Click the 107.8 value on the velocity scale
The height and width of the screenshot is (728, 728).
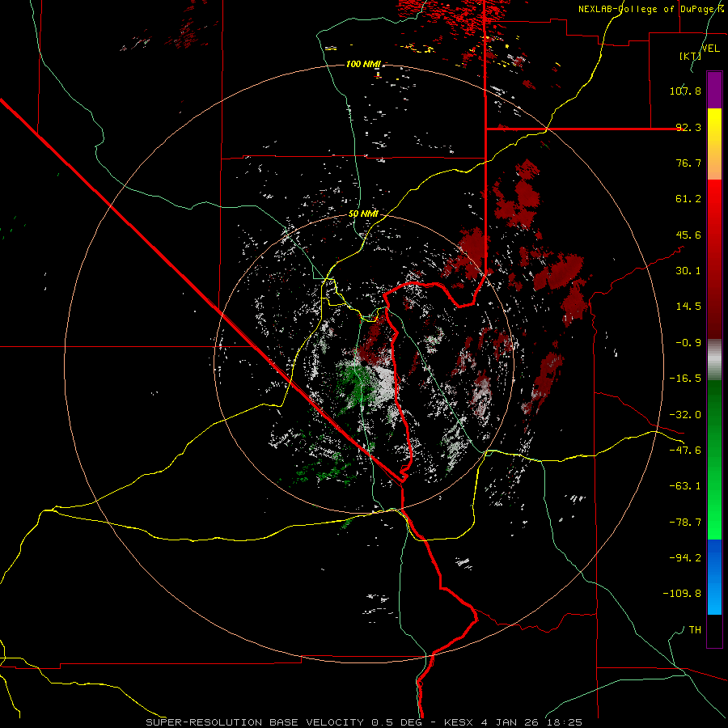coord(685,91)
